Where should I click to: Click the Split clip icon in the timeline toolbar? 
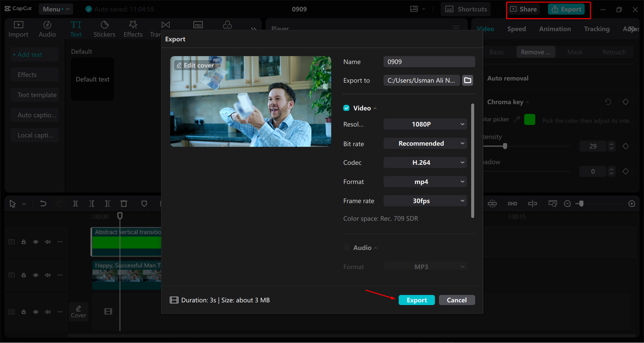pos(75,203)
